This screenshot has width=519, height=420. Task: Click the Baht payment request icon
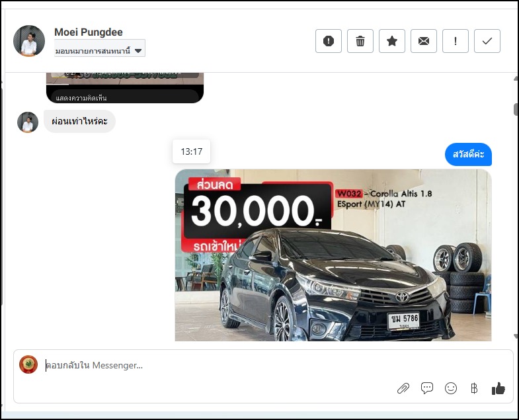pos(474,388)
